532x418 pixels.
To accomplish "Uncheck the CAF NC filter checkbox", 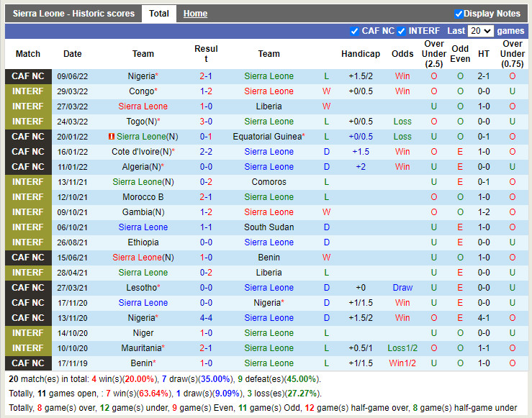I will pos(354,31).
